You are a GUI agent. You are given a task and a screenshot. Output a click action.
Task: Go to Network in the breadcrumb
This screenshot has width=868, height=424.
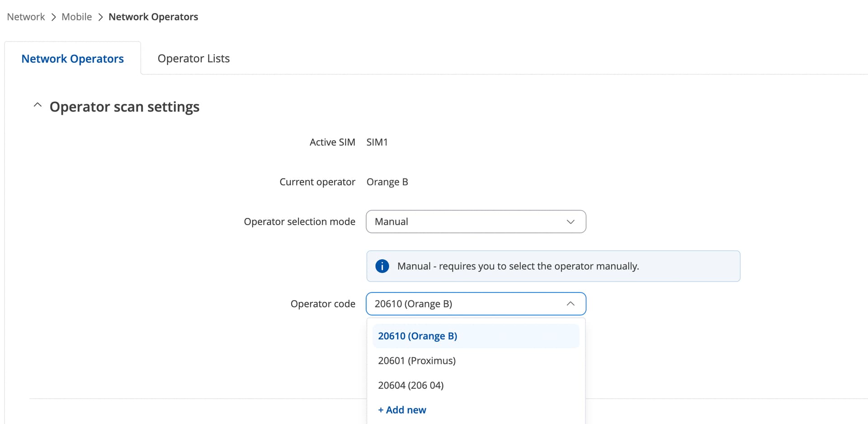pyautogui.click(x=26, y=17)
